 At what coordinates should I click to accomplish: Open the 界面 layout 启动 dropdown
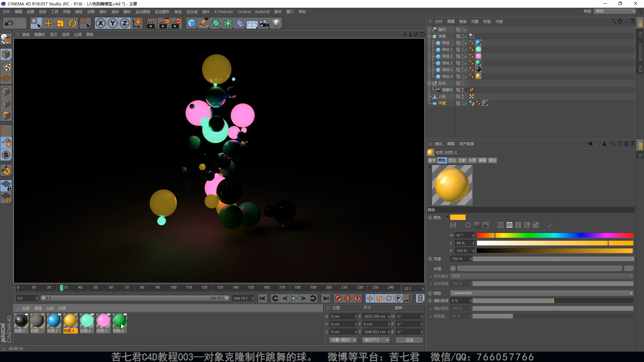tap(615, 11)
